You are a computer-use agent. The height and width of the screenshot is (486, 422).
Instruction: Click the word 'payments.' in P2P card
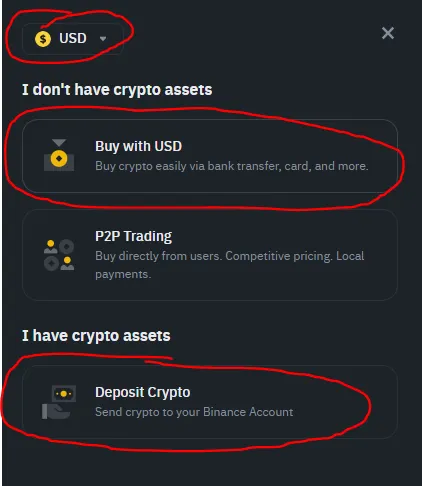123,274
